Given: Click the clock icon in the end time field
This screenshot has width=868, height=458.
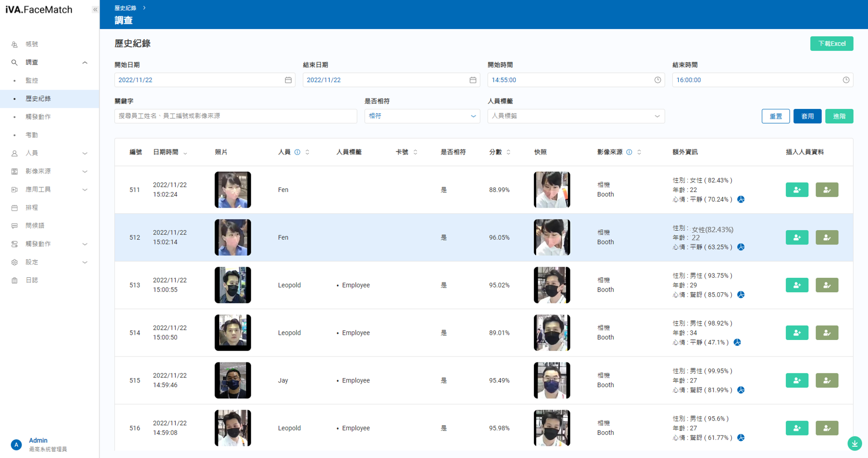Looking at the screenshot, I should (x=845, y=80).
